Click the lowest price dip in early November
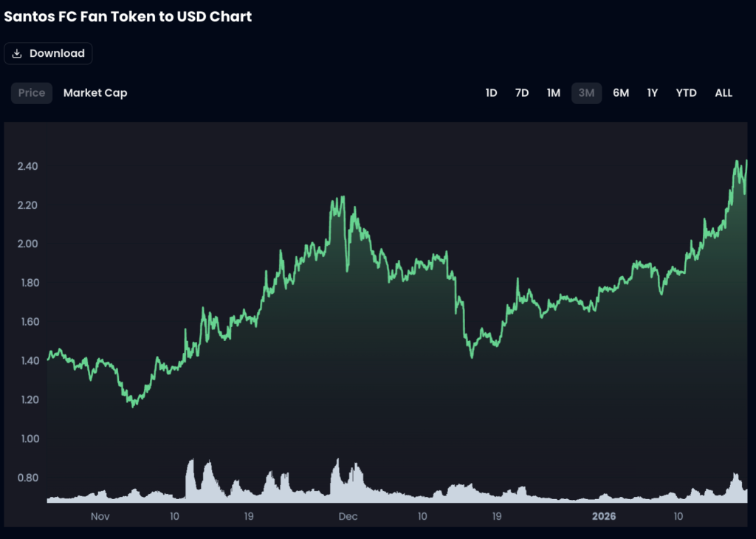756x539 pixels. (x=133, y=405)
